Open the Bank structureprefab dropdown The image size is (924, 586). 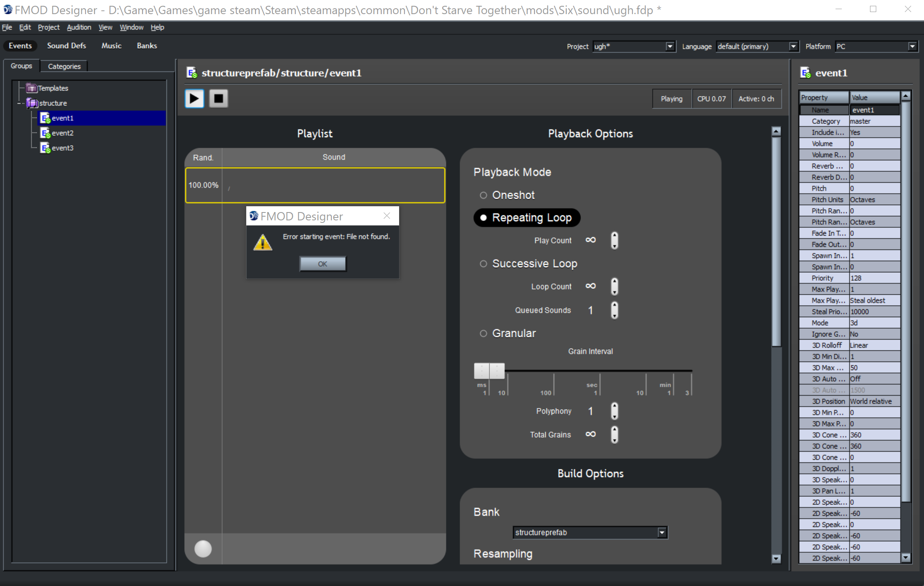click(662, 532)
